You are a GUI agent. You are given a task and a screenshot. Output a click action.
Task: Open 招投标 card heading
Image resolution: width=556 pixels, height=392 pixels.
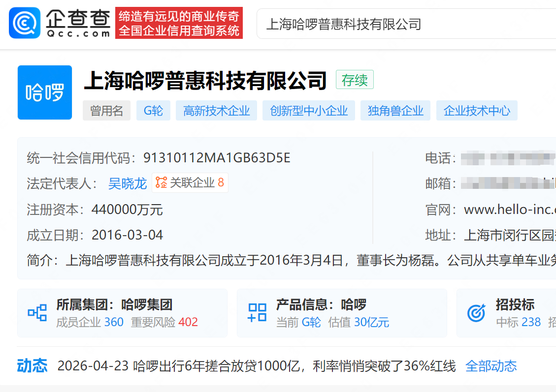tap(515, 304)
